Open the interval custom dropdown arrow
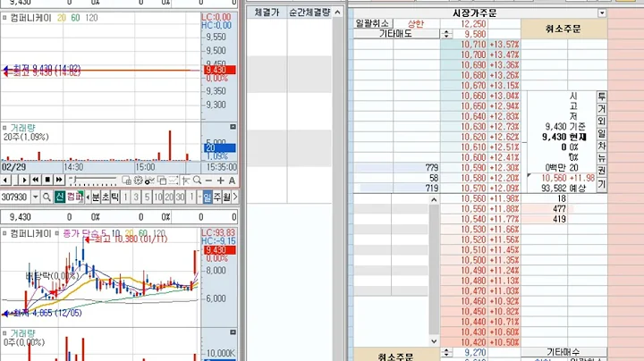This screenshot has height=361, width=644. click(199, 197)
